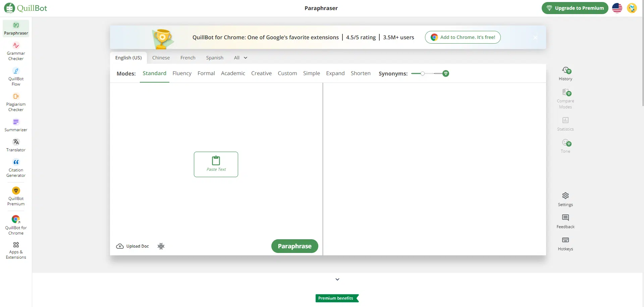Open the Translator tool
644x307 pixels.
coord(16,145)
